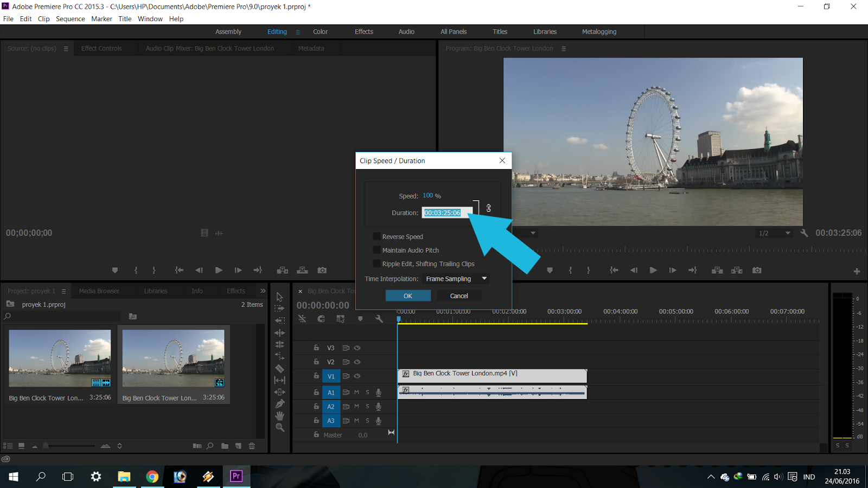The width and height of the screenshot is (868, 488).
Task: Select the Slide tool
Action: tap(279, 392)
